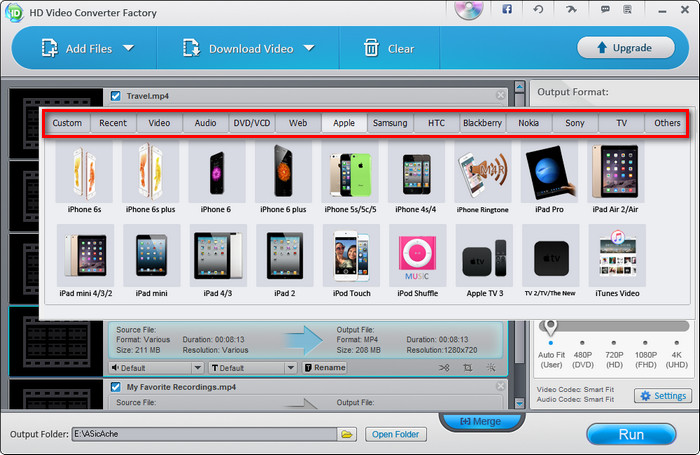700x455 pixels.
Task: Open the video effects tool
Action: coord(491,367)
